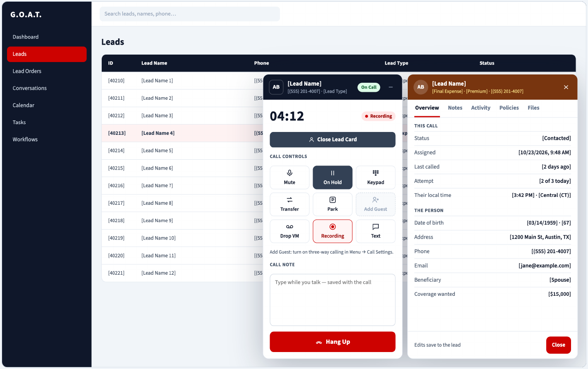
Task: Click the red Hang Up button
Action: [332, 342]
